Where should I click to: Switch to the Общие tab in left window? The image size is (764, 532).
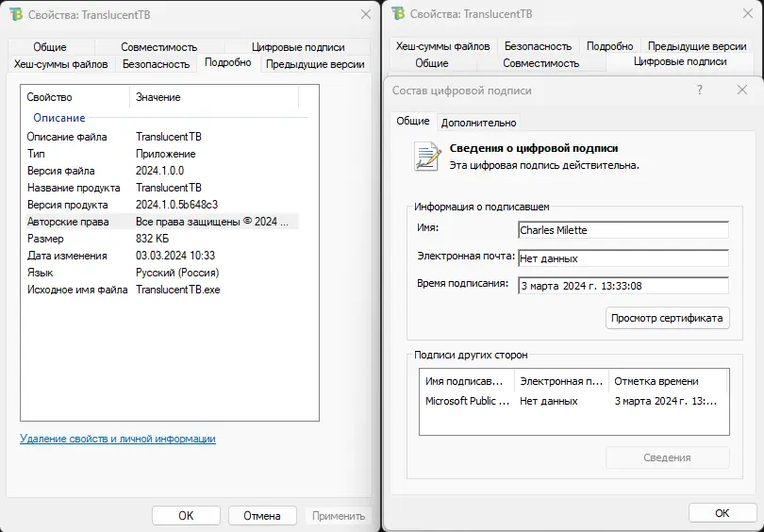tap(50, 47)
